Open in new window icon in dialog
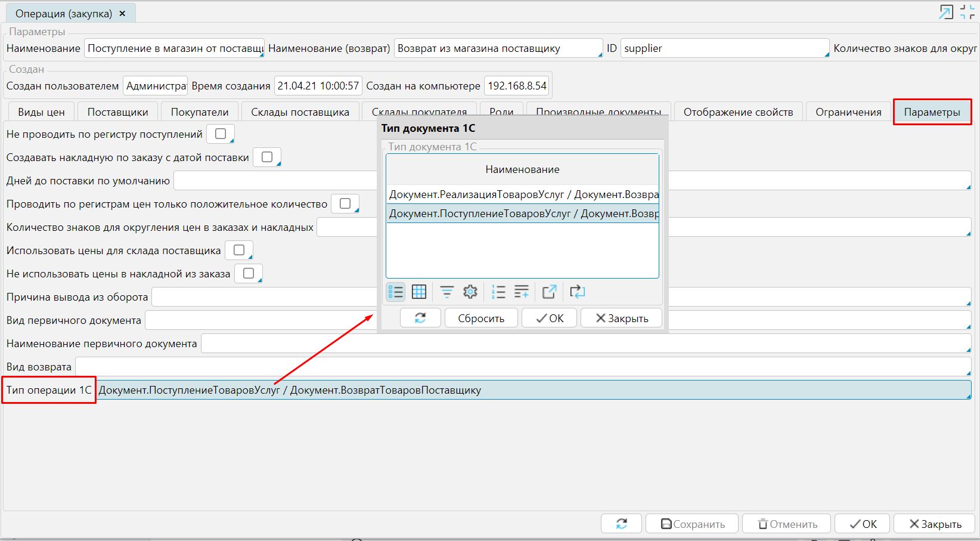 (549, 292)
